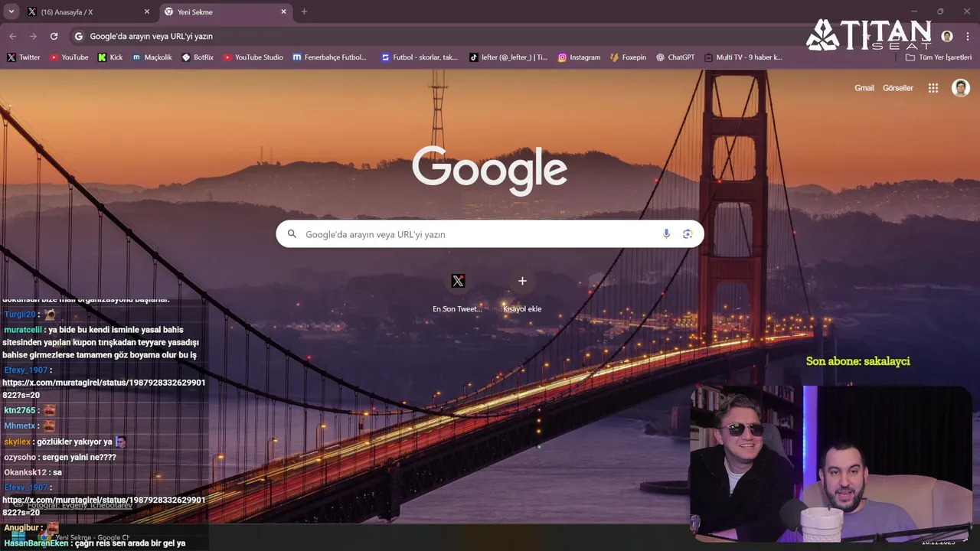Open the Görseller link
The width and height of the screenshot is (980, 551).
897,88
